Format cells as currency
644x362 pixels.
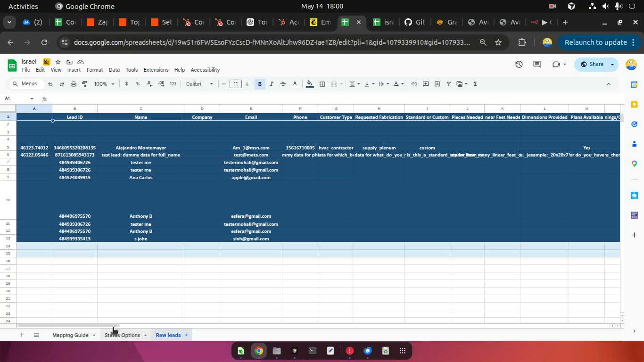click(126, 84)
